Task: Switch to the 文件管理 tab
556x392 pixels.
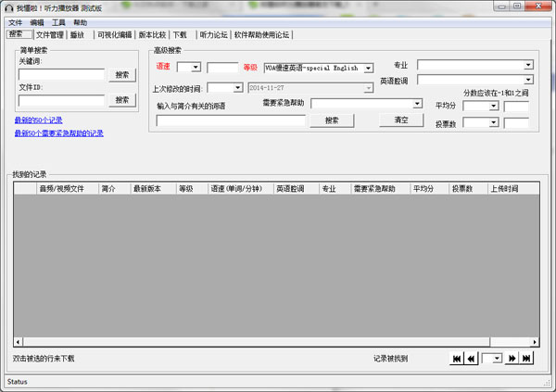Action: click(x=50, y=34)
